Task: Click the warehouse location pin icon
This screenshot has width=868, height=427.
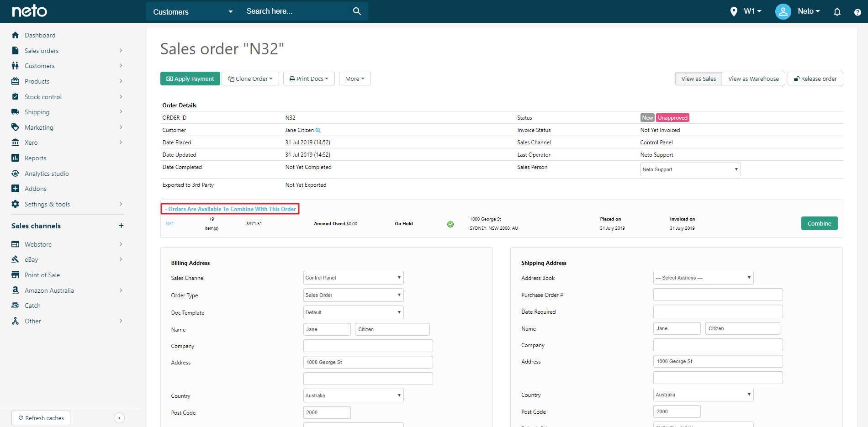Action: pos(734,11)
